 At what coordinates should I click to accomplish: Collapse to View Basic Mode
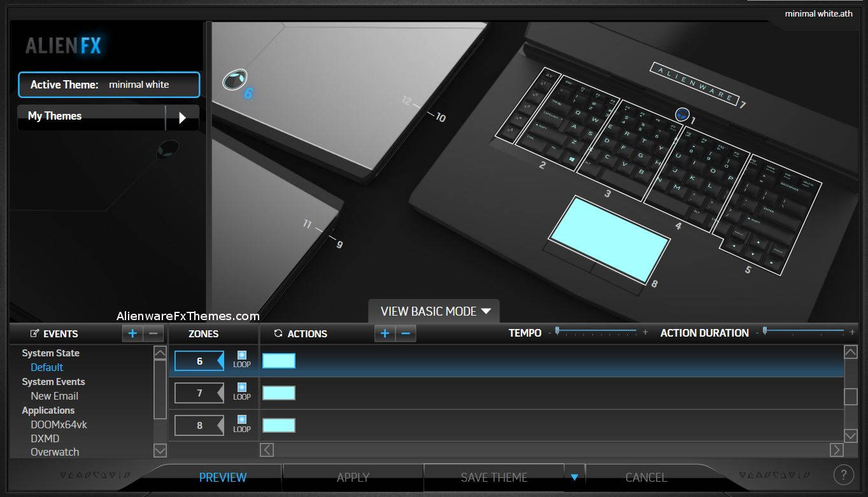(x=435, y=311)
